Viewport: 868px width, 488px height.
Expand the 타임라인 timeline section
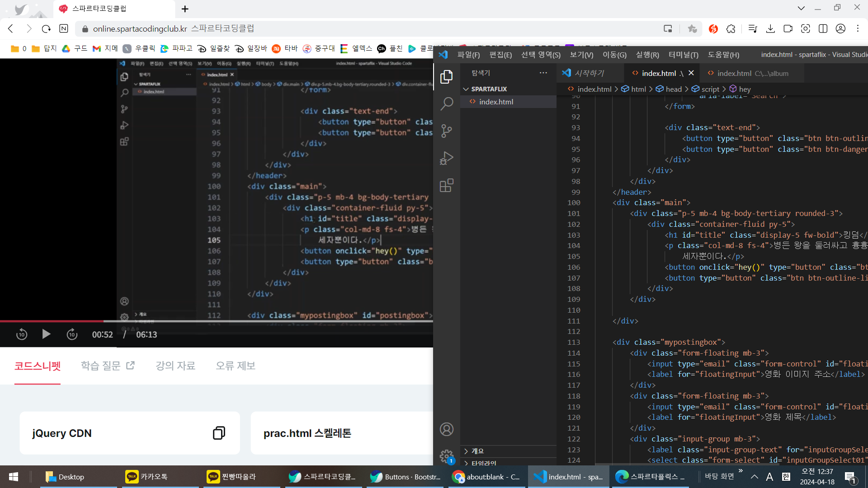pyautogui.click(x=508, y=463)
